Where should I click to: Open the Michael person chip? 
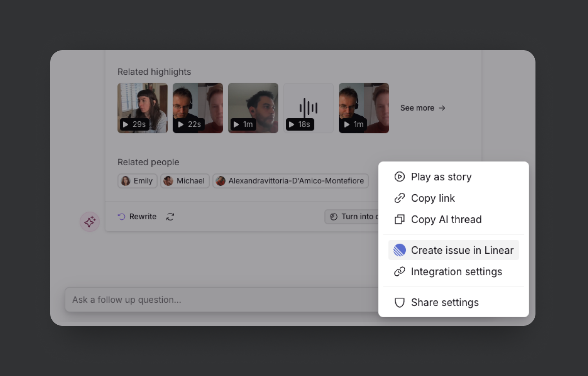click(185, 181)
